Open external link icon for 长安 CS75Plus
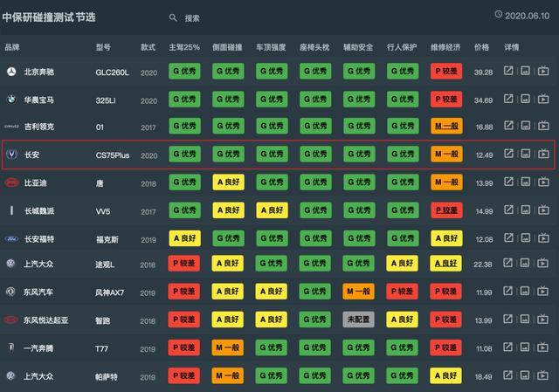559x392 pixels. click(508, 154)
